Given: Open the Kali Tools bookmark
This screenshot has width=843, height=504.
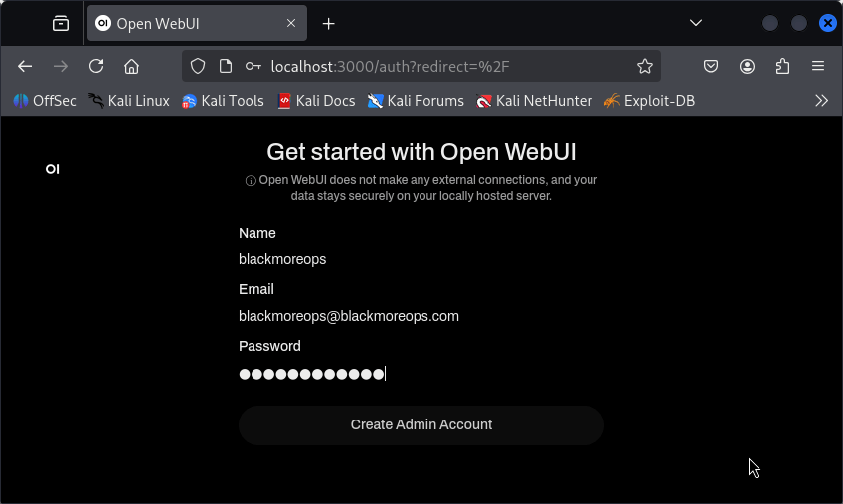Looking at the screenshot, I should pos(223,101).
